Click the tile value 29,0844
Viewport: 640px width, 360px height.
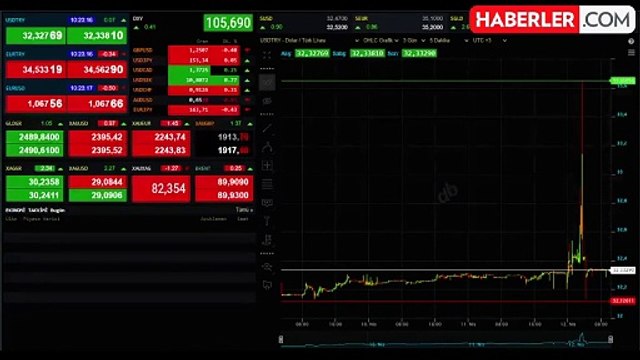[x=98, y=182]
